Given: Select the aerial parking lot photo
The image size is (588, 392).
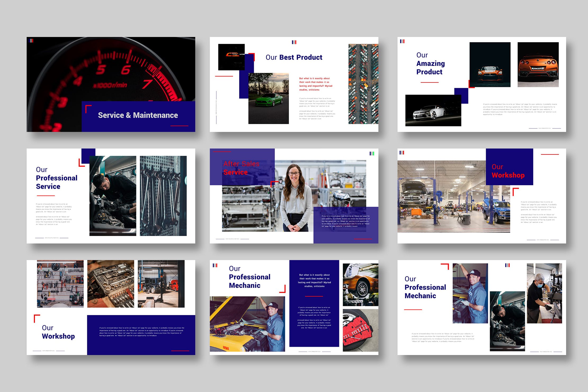Looking at the screenshot, I should pos(363,84).
